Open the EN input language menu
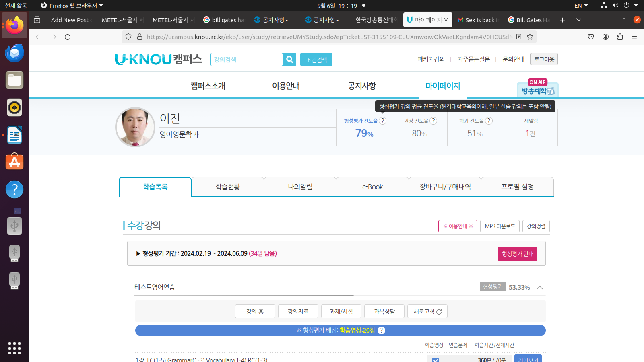This screenshot has width=644, height=362. 581,6
